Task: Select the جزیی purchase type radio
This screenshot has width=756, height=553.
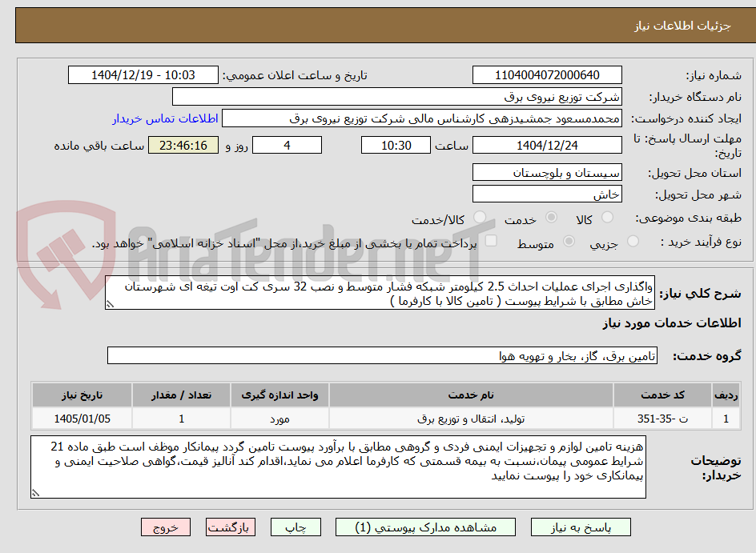Action: tap(633, 241)
